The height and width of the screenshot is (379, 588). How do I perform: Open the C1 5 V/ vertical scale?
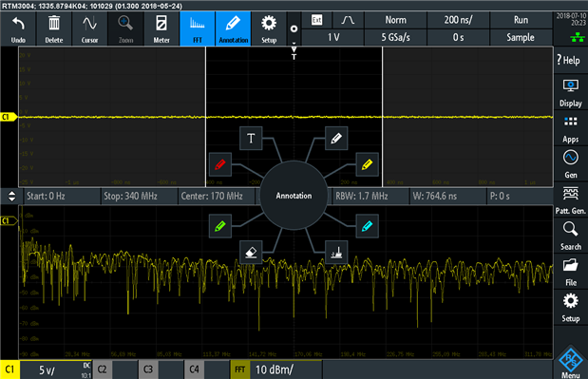click(56, 370)
